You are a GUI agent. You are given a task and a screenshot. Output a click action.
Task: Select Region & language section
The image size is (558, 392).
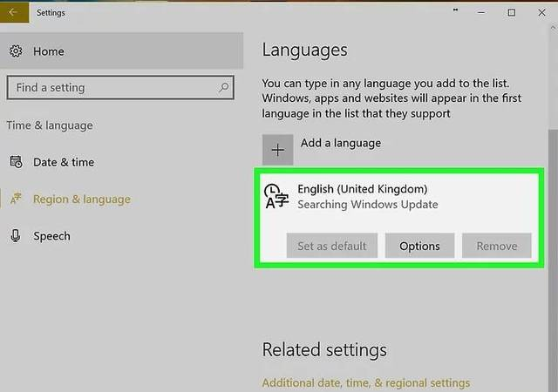pos(81,199)
